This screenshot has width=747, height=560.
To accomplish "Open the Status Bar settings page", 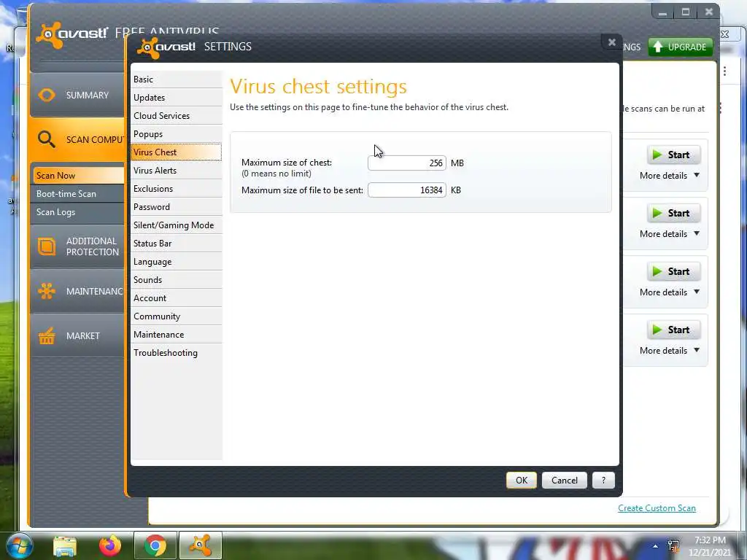I will pos(177,244).
